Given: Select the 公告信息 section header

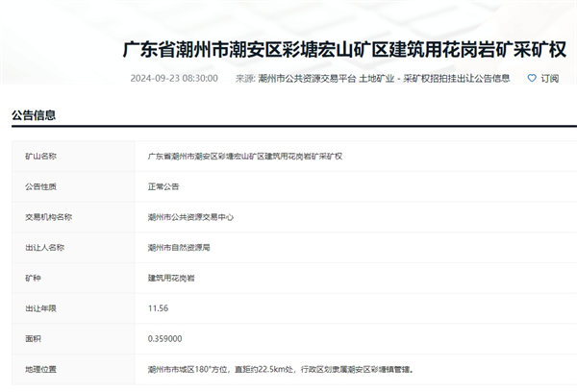Looking at the screenshot, I should (x=34, y=115).
